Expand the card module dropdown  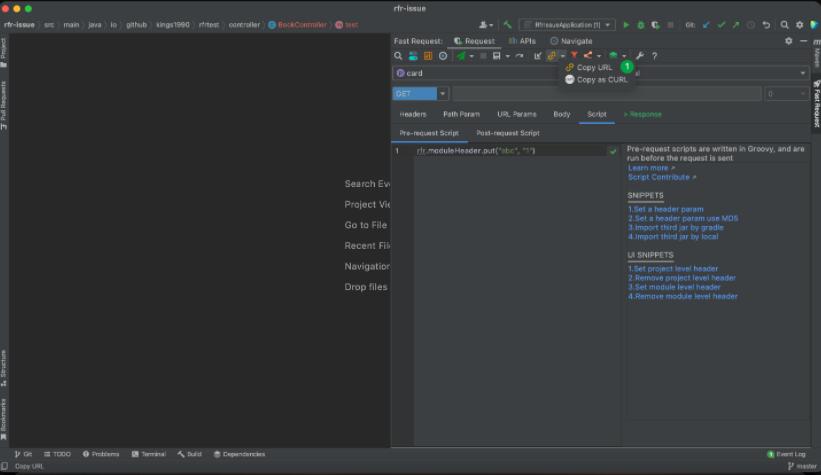click(802, 73)
